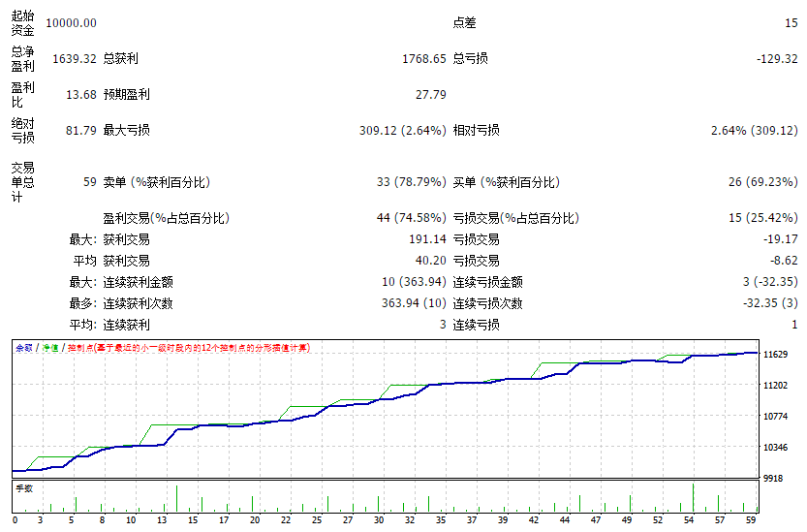Click x-axis trade number 59
The width and height of the screenshot is (807, 532).
click(x=751, y=520)
